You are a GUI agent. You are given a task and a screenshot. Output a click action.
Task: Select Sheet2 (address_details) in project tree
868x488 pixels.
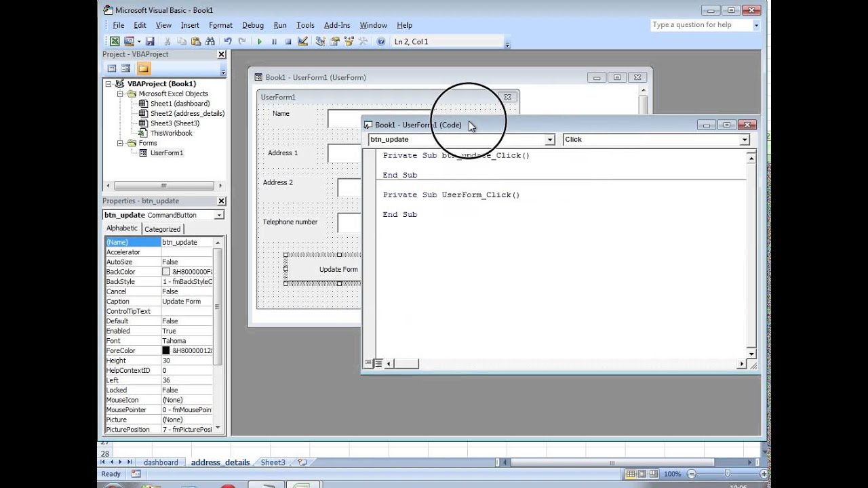[x=187, y=114]
